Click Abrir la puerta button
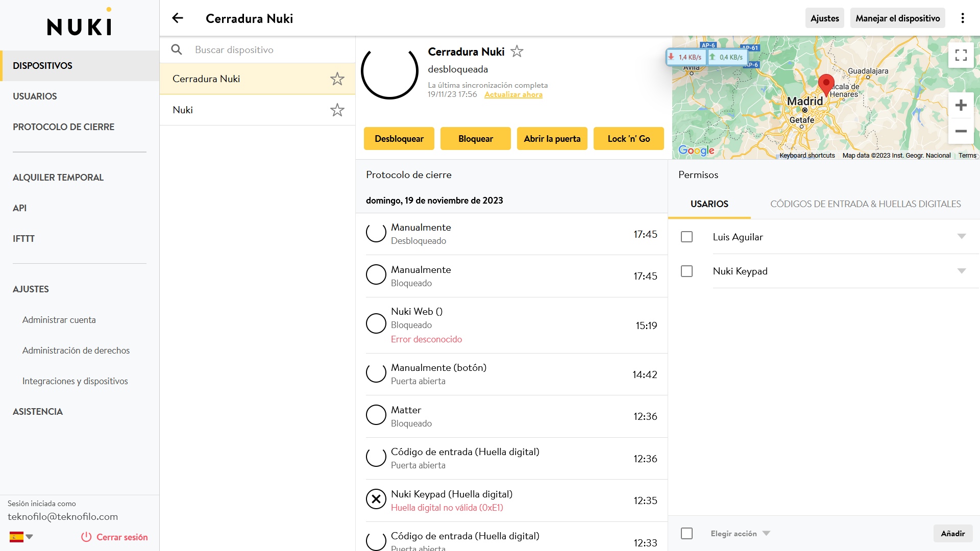Viewport: 980px width, 551px height. 552,139
